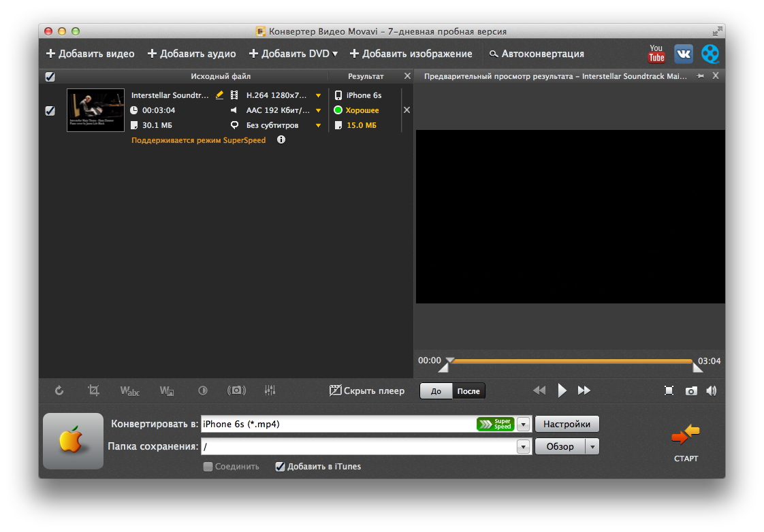Click the timeline start trim marker
The width and height of the screenshot is (764, 532).
click(x=443, y=369)
